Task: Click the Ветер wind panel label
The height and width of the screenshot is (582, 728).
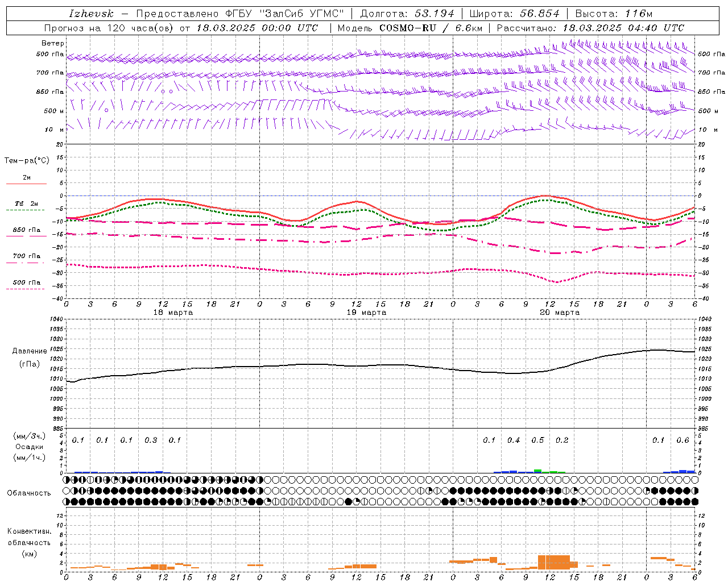Action: [x=53, y=43]
